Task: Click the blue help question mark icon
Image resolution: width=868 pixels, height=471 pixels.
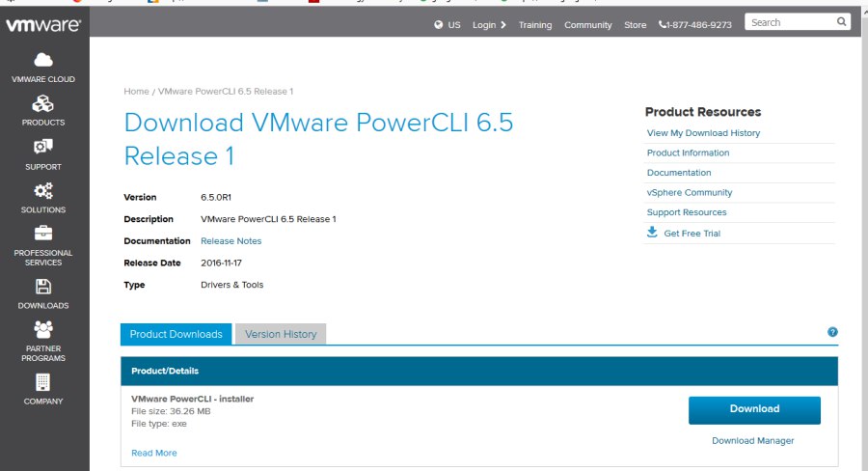Action: tap(832, 332)
